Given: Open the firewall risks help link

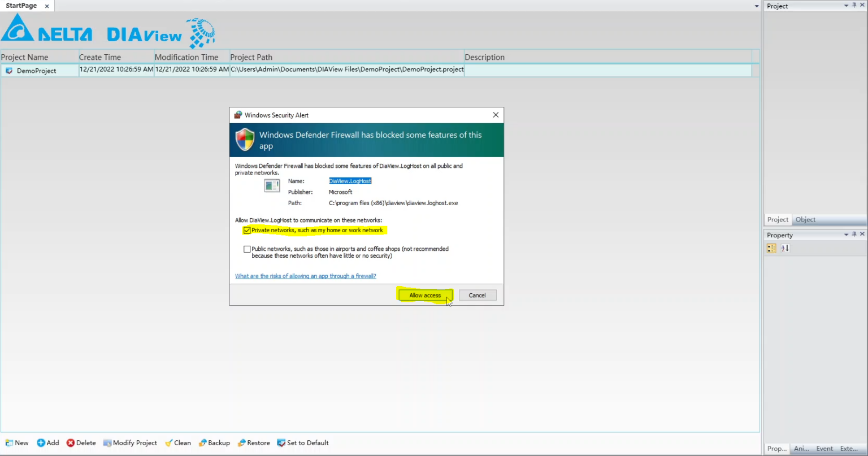Looking at the screenshot, I should click(305, 276).
